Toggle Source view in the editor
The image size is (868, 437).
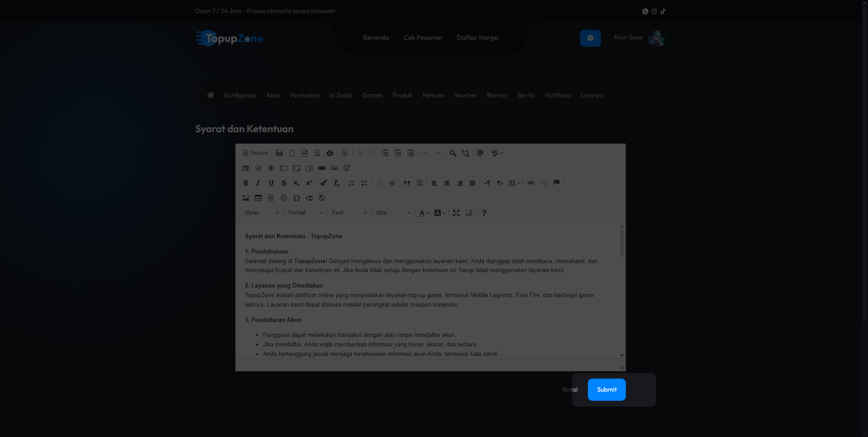pyautogui.click(x=255, y=153)
